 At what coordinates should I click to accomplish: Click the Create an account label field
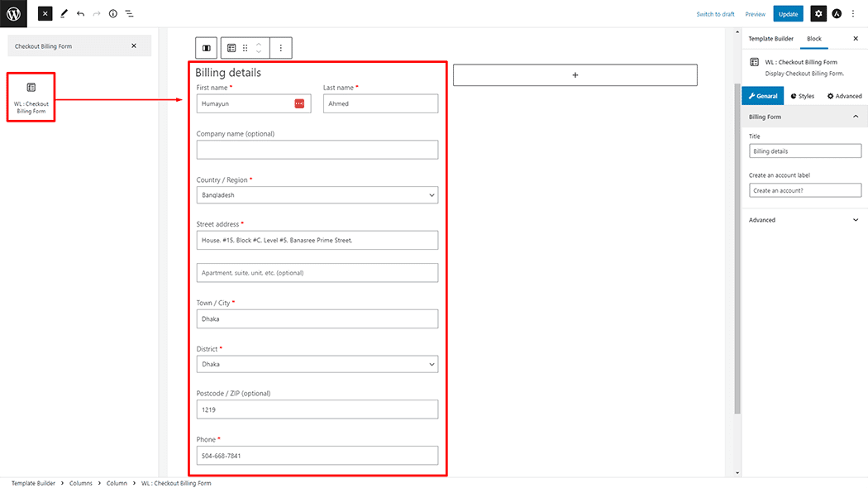[x=804, y=190]
